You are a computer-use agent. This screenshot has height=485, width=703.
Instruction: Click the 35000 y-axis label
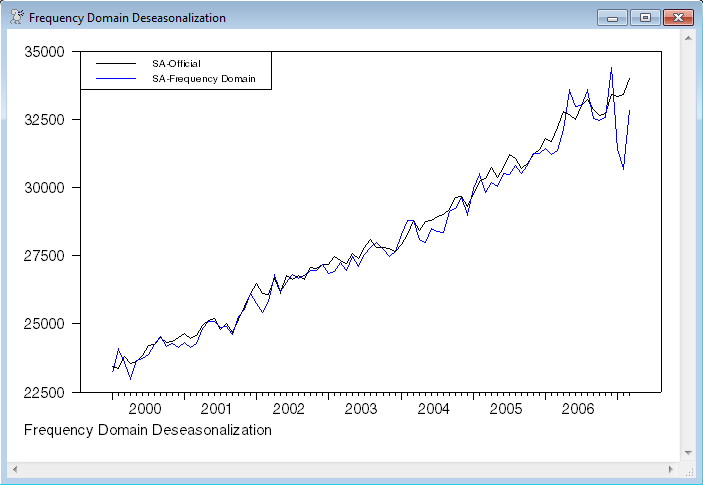43,51
